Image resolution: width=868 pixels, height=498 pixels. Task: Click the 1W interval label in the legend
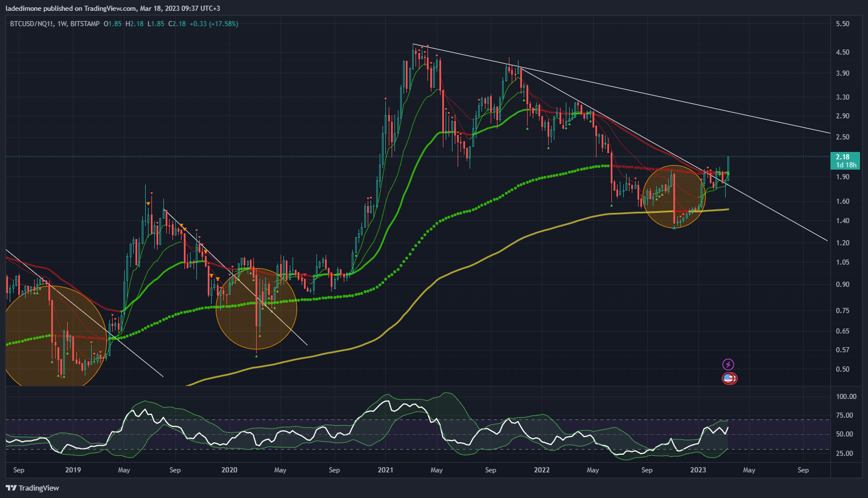coord(63,24)
